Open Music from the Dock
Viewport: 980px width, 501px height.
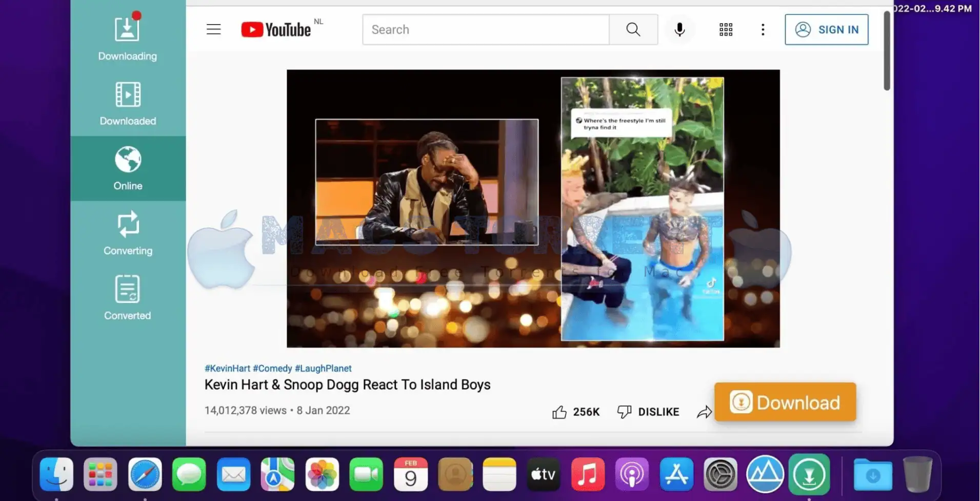click(x=588, y=474)
